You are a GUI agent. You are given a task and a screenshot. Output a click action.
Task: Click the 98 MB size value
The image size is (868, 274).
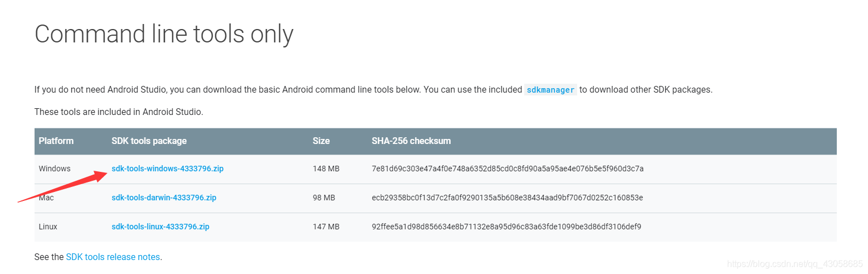point(324,198)
